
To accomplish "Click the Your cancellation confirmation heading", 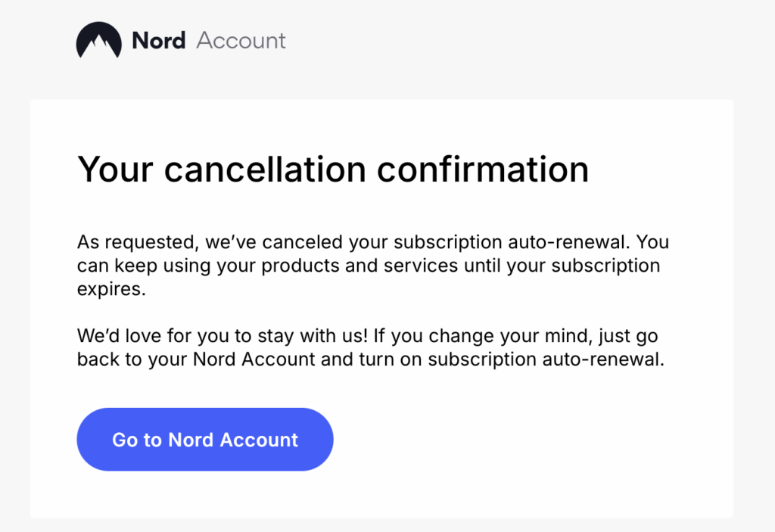I will [x=333, y=169].
